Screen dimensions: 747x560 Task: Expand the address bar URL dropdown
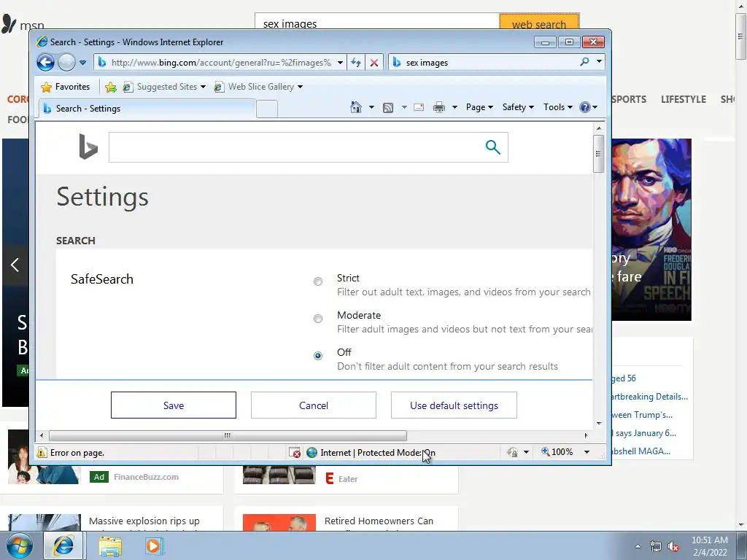point(340,63)
